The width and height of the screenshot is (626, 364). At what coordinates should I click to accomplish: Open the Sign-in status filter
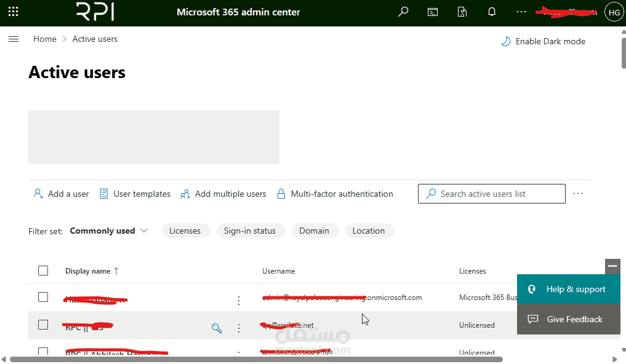[x=251, y=231]
